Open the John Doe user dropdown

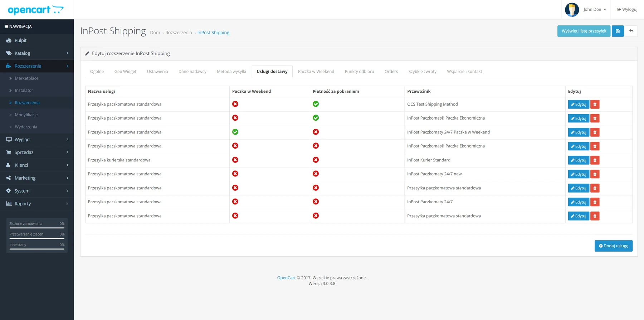pos(595,10)
